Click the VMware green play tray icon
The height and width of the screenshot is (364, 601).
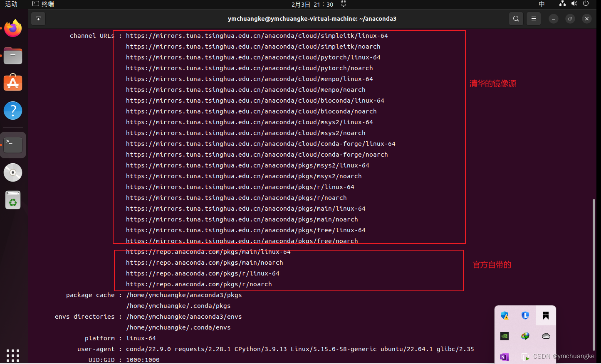(x=525, y=357)
